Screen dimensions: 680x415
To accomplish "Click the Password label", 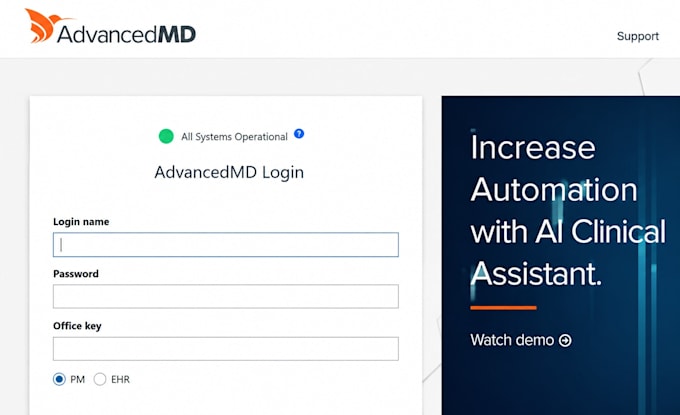I will (76, 274).
